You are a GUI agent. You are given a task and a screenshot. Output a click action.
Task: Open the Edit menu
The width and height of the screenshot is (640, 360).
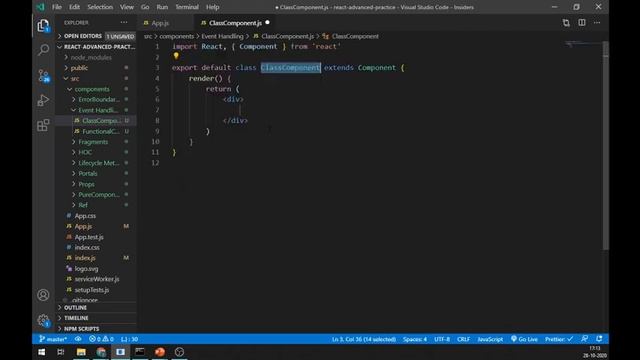coord(74,7)
